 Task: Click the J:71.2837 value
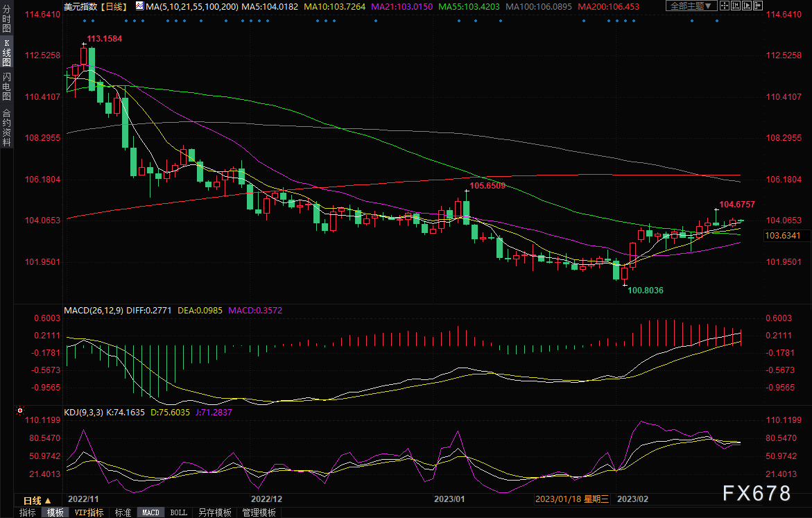214,413
